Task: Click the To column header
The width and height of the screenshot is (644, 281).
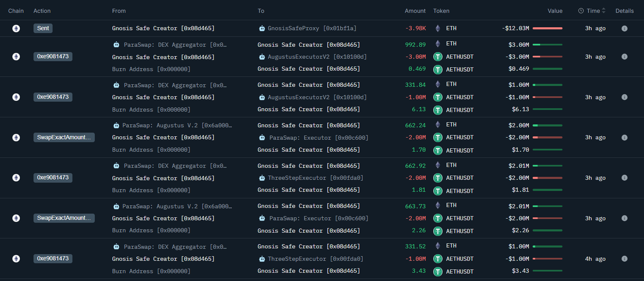Action: pos(261,11)
